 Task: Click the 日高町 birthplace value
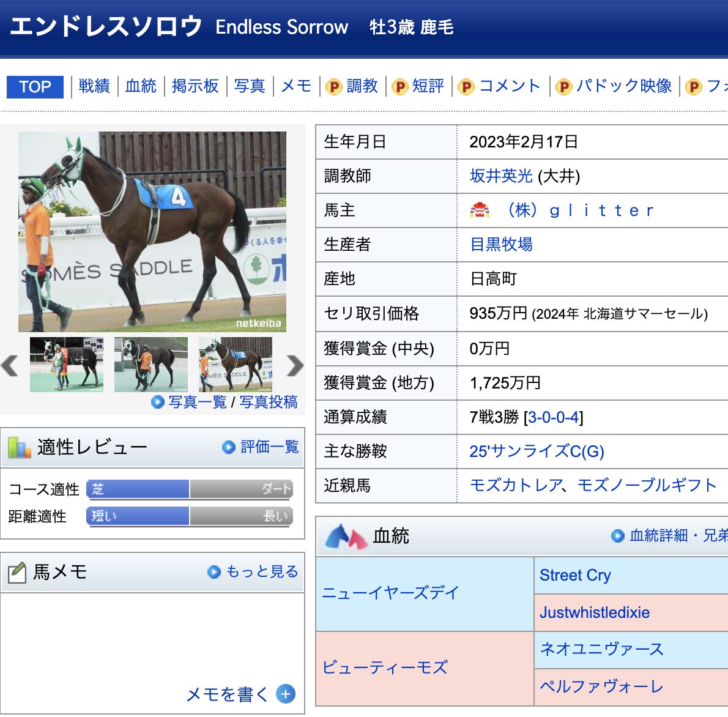tap(493, 279)
